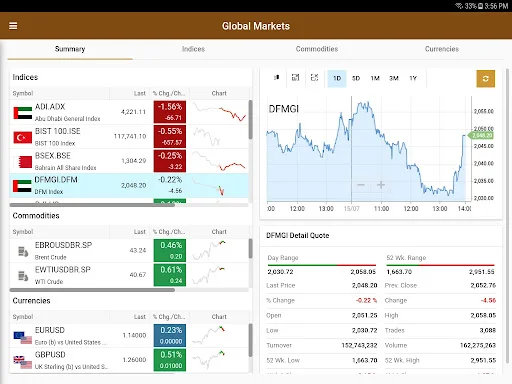Click the Brent Crude commodity icon

click(x=23, y=251)
